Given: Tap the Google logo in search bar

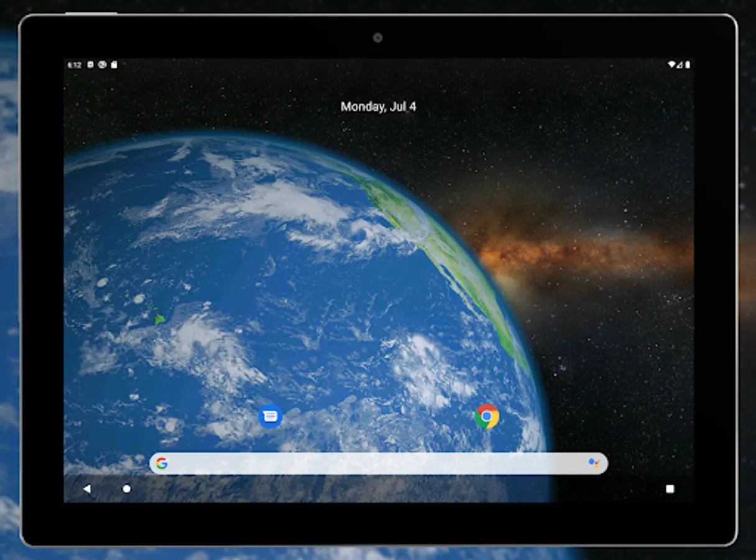Looking at the screenshot, I should click(162, 464).
